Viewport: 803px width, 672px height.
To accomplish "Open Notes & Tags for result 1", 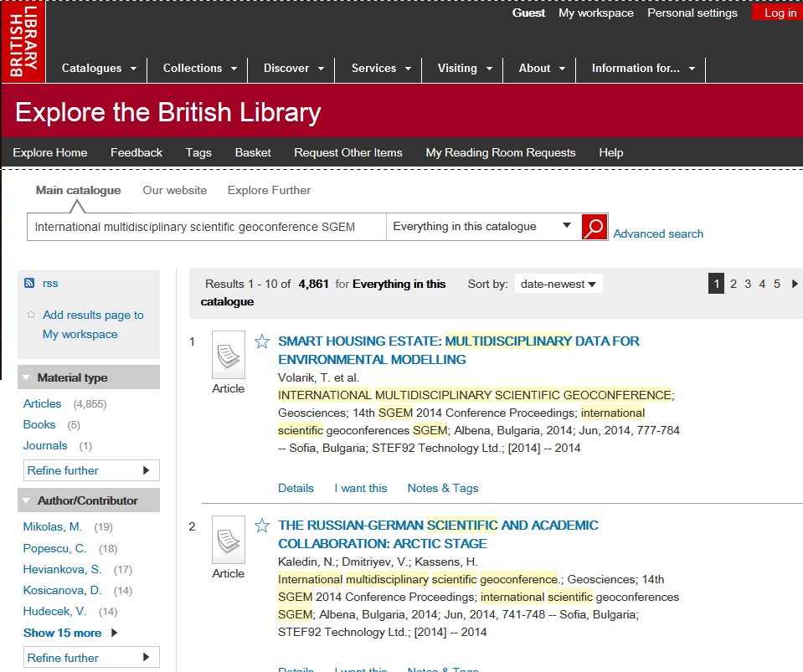I will click(x=442, y=488).
